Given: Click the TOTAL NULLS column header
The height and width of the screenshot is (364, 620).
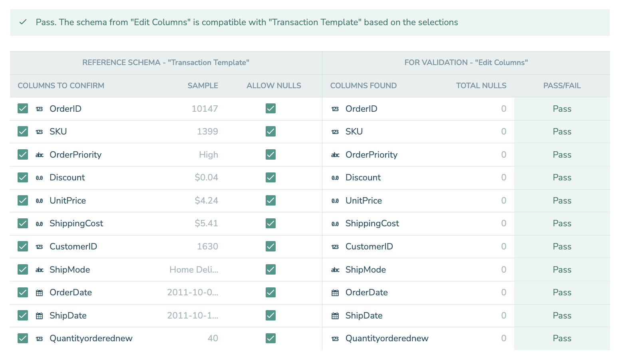Looking at the screenshot, I should point(481,85).
